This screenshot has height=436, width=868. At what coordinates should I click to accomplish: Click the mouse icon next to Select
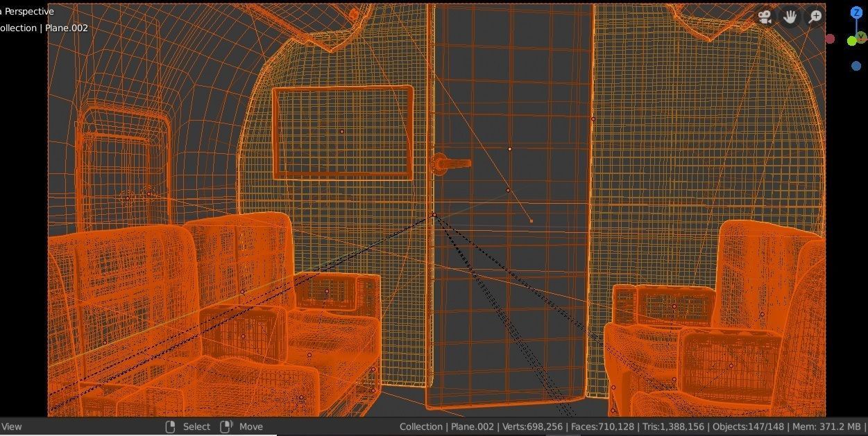171,426
